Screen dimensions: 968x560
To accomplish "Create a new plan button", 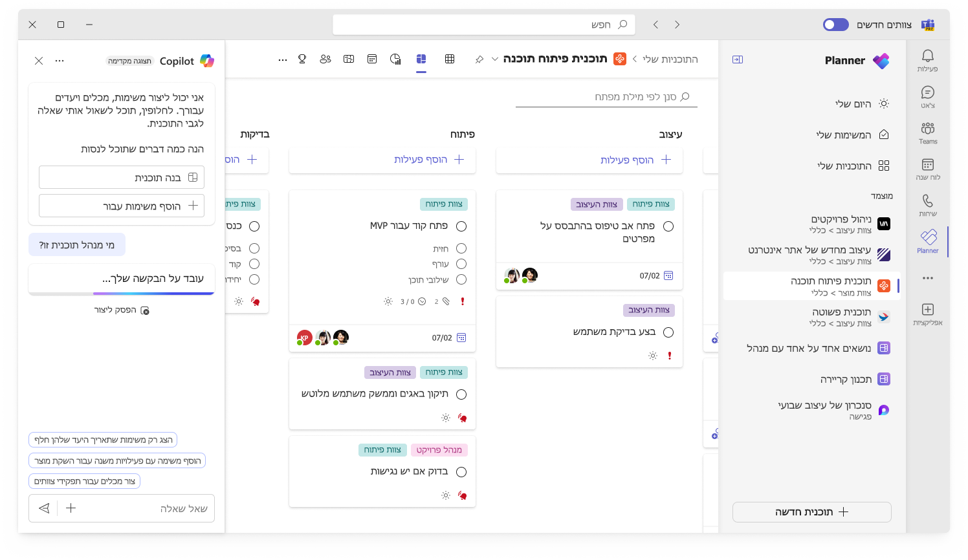I will tap(811, 512).
